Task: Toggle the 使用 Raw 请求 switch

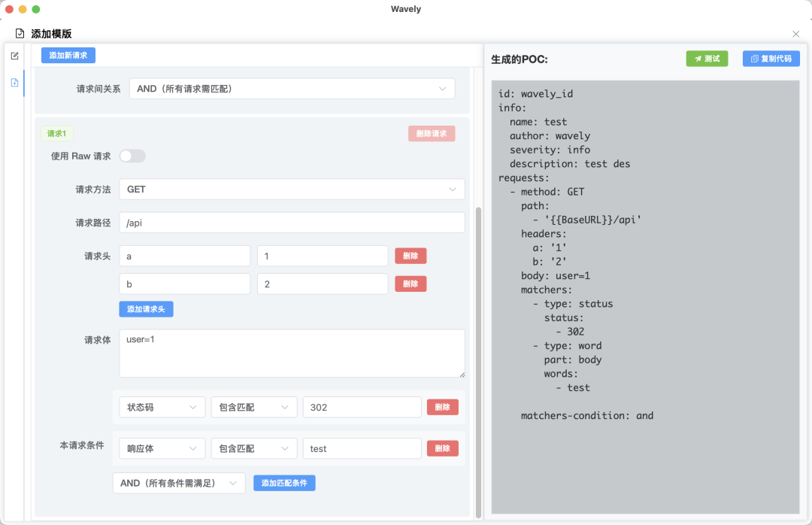Action: [x=132, y=156]
